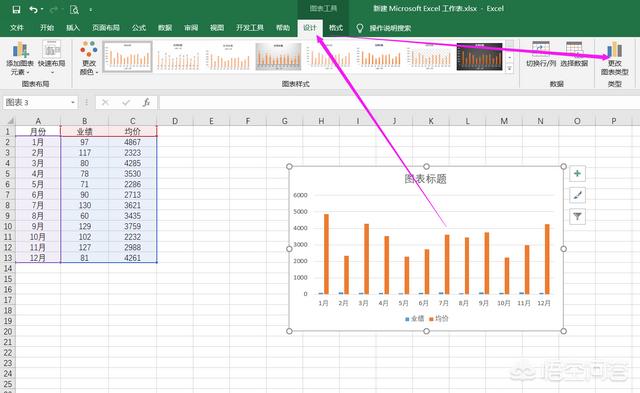Click cell C1 containing 均价
The height and width of the screenshot is (393, 640).
[x=133, y=131]
